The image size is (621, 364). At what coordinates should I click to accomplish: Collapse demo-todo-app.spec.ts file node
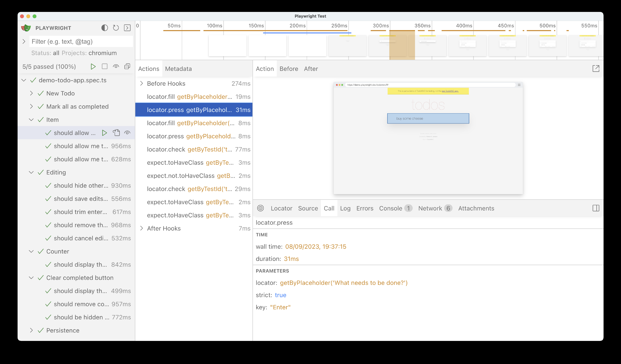point(24,80)
